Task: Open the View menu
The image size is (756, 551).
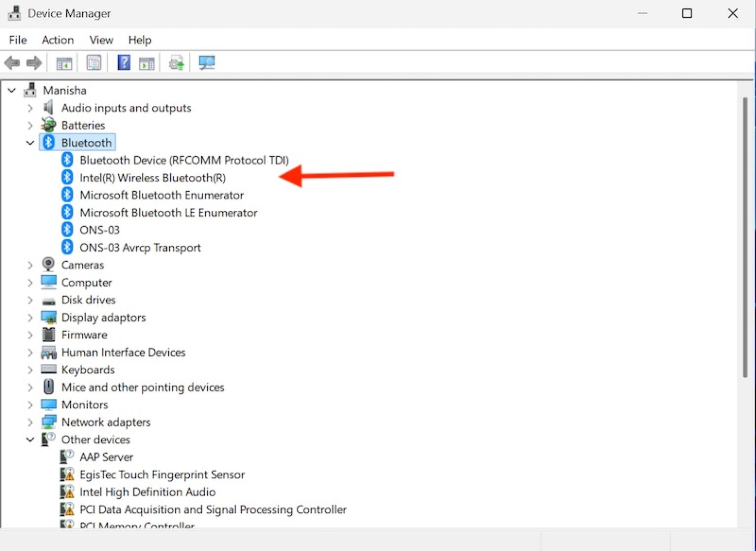Action: (x=100, y=40)
